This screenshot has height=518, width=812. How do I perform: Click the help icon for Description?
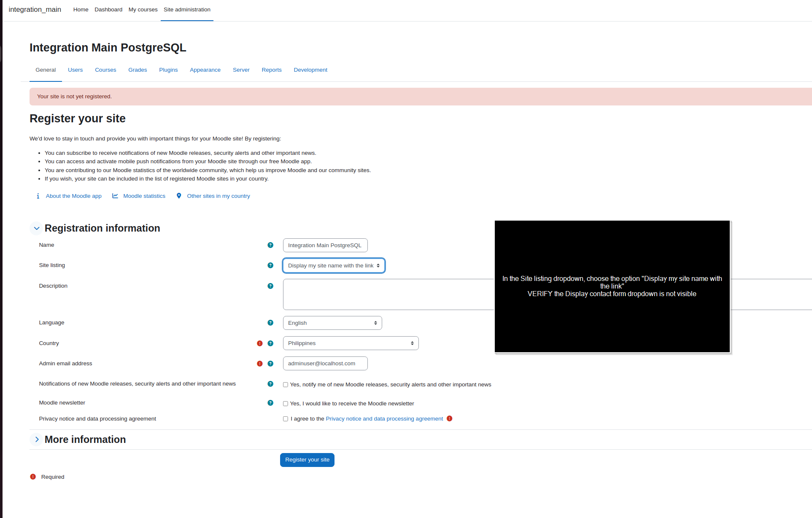coord(270,286)
